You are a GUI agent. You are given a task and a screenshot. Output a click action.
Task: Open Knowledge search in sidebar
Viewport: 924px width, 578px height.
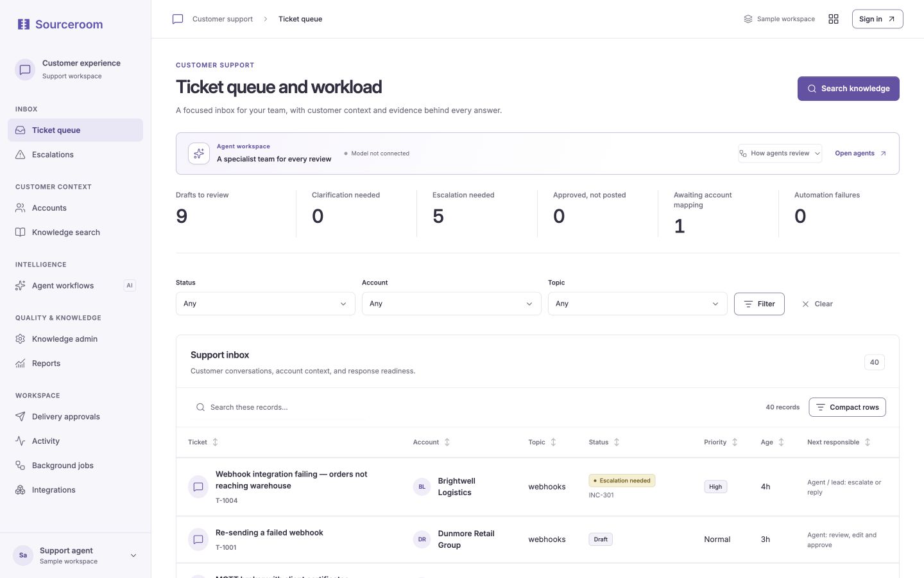coord(75,232)
